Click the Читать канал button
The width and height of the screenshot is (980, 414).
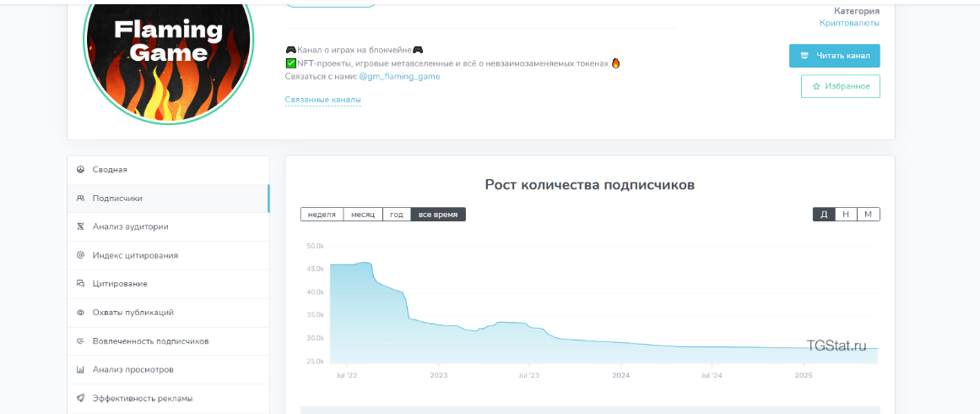coord(834,56)
